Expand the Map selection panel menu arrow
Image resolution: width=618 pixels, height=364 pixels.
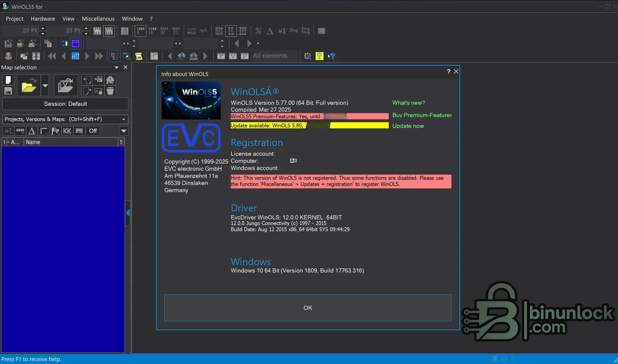tap(117, 67)
